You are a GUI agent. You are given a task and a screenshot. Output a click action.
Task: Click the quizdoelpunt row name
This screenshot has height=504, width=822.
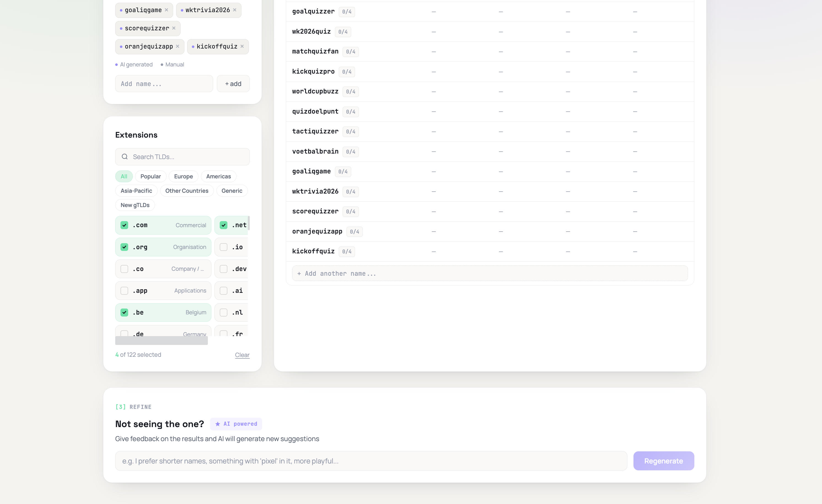click(315, 111)
